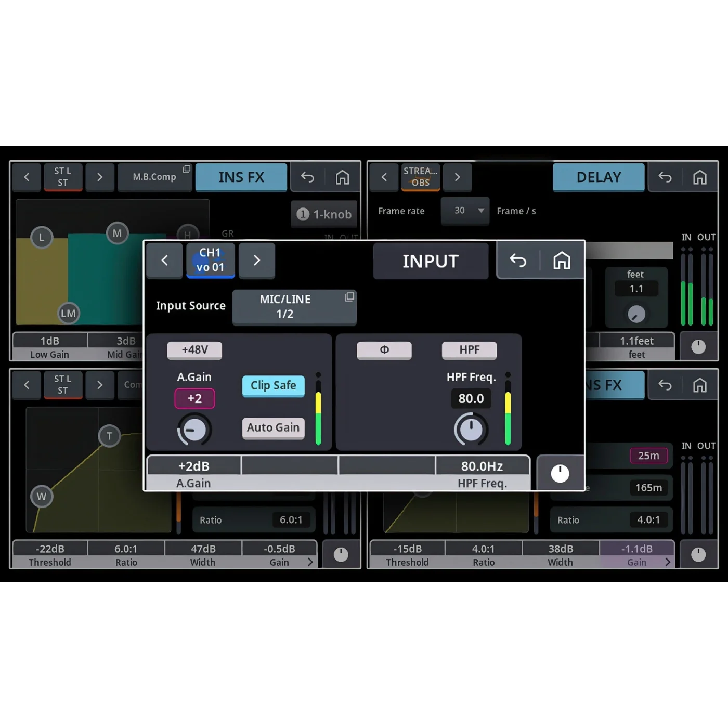Go home from the DELAY panel
This screenshot has height=728, width=728.
pyautogui.click(x=699, y=177)
